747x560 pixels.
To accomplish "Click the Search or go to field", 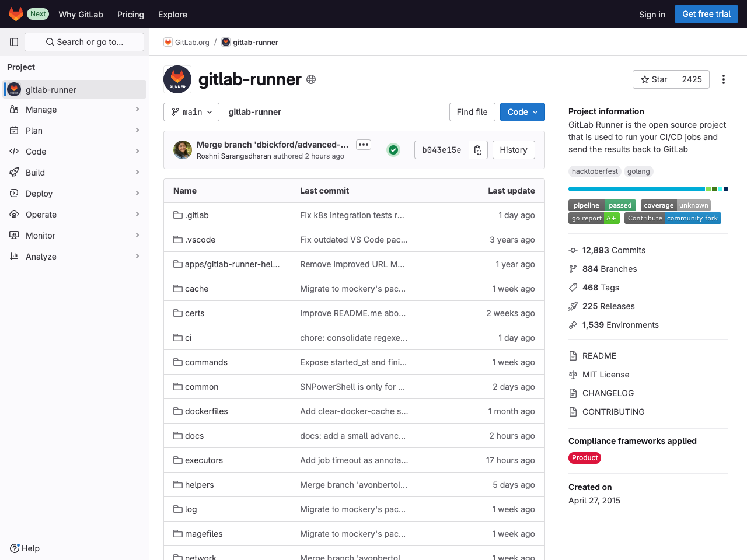I will (84, 42).
